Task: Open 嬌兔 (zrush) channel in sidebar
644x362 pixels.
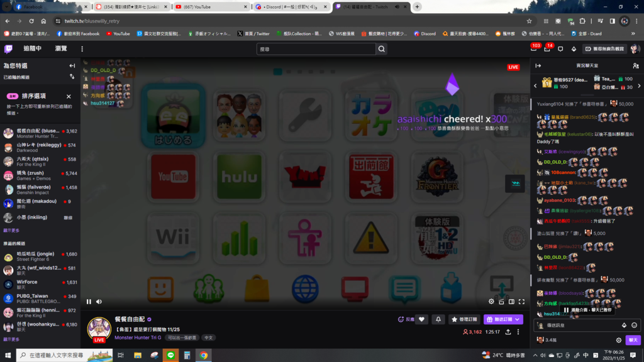Action: click(40, 176)
